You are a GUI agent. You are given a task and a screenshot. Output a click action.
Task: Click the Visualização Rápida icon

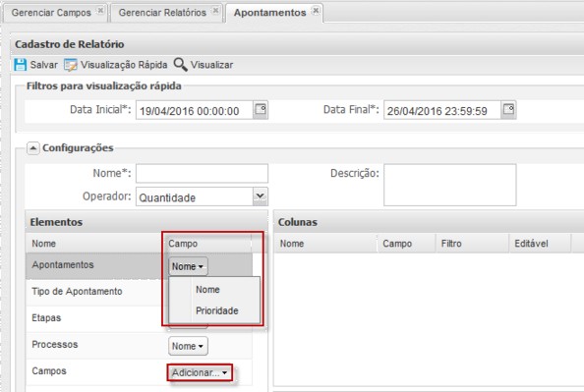[x=71, y=65]
